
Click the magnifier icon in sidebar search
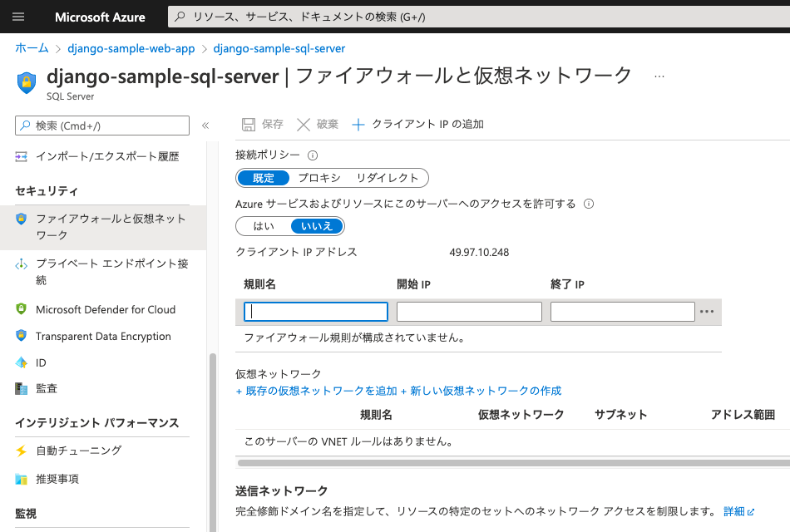[25, 126]
